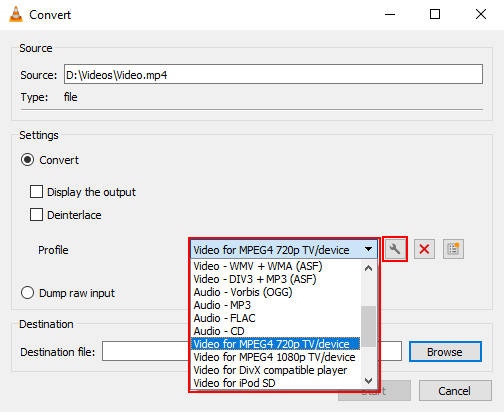Minimize the Convert window
Image resolution: width=504 pixels, height=412 pixels.
(390, 14)
